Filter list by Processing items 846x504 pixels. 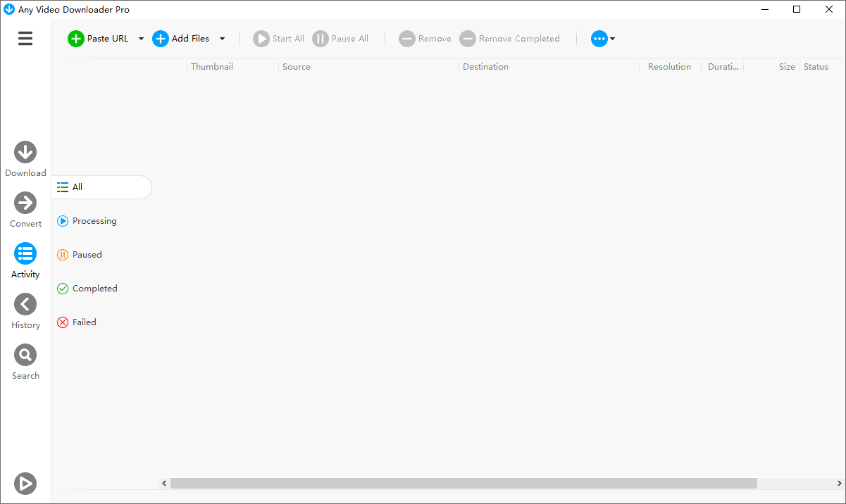pos(87,220)
